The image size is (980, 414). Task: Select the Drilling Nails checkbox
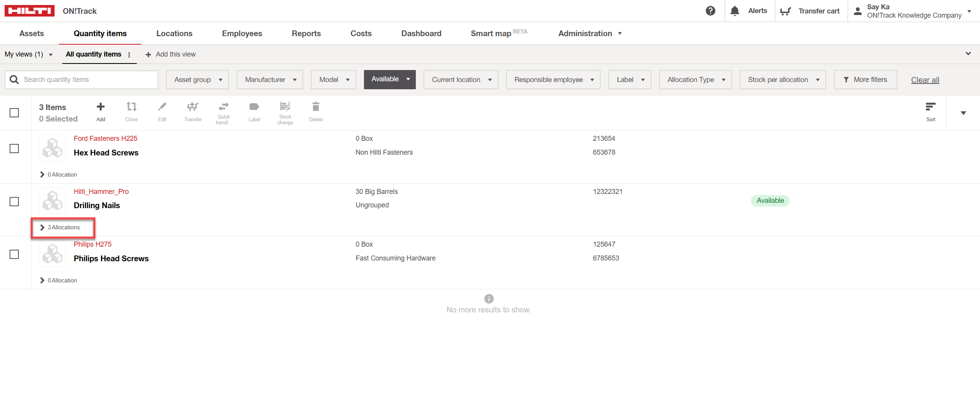point(14,202)
